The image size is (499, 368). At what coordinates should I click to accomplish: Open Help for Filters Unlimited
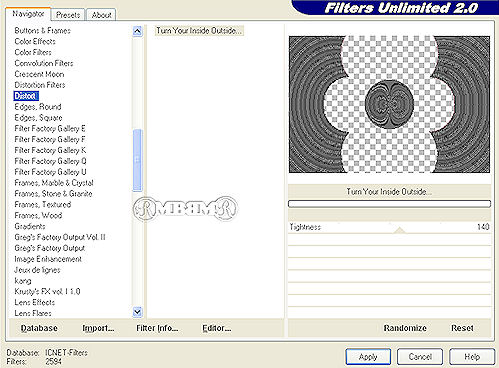472,357
